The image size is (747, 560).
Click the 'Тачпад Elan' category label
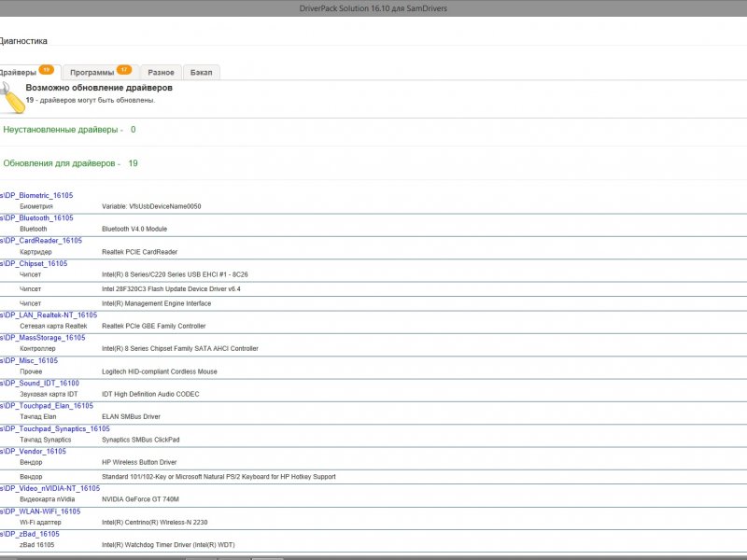tap(38, 416)
